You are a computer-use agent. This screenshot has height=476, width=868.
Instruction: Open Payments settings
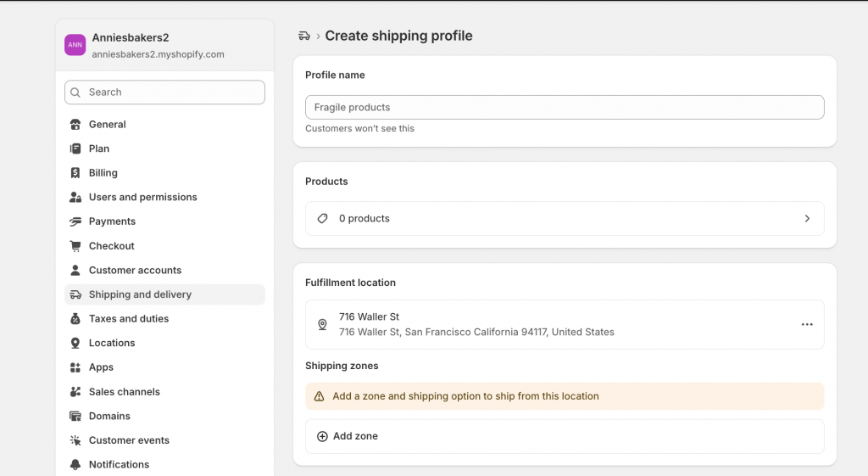[164, 221]
